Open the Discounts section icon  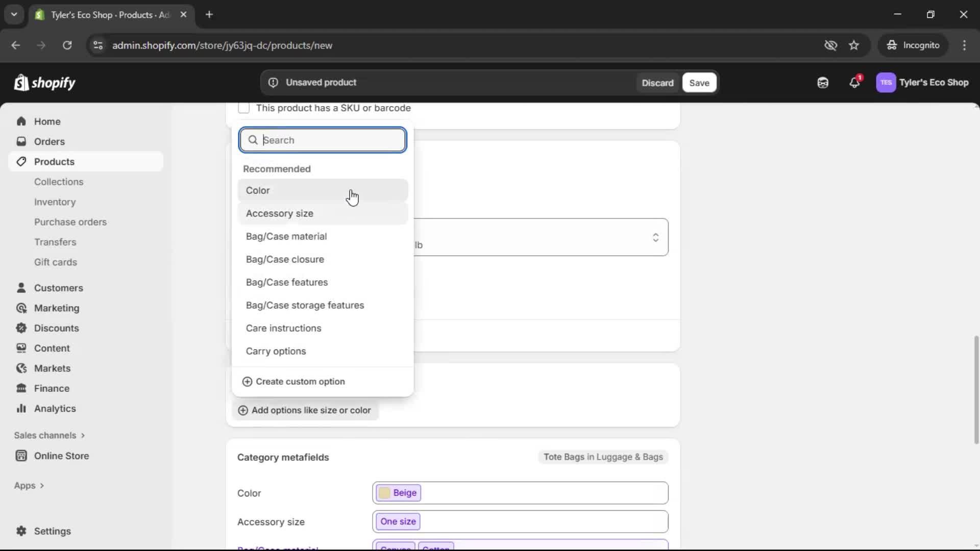pos(21,328)
